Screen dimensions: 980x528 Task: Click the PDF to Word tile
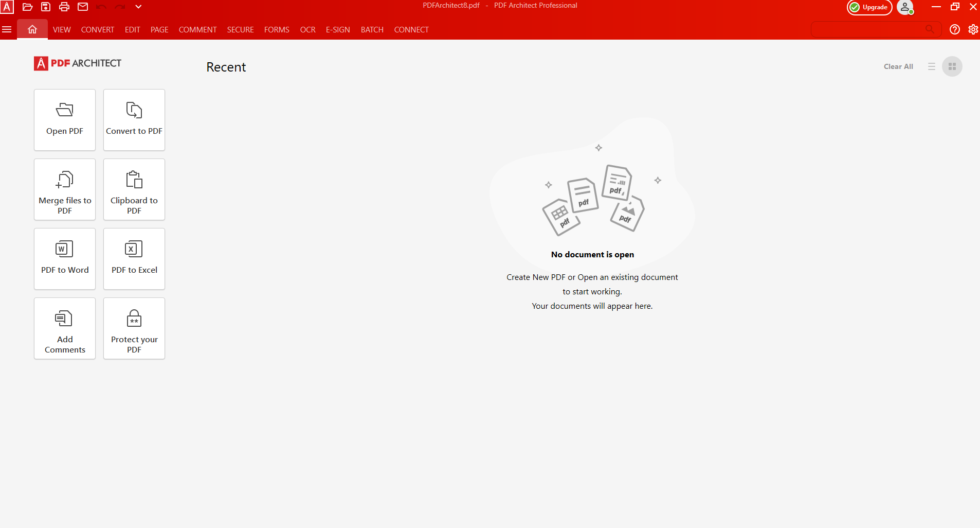click(x=65, y=259)
